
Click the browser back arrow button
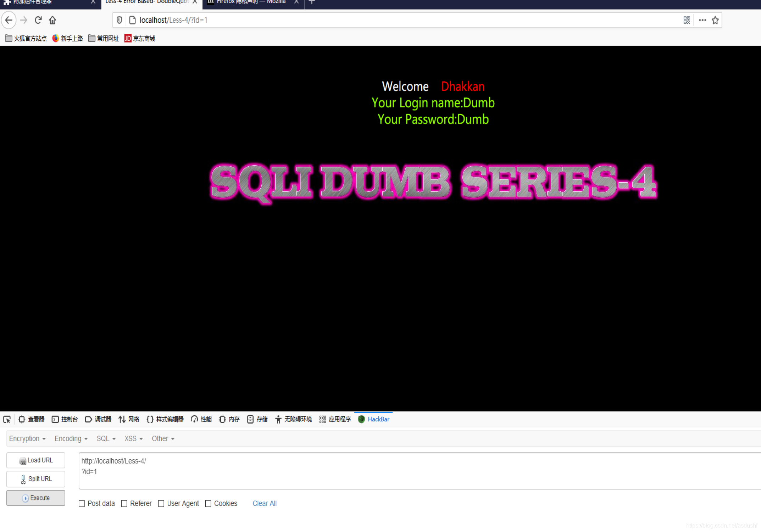click(9, 20)
